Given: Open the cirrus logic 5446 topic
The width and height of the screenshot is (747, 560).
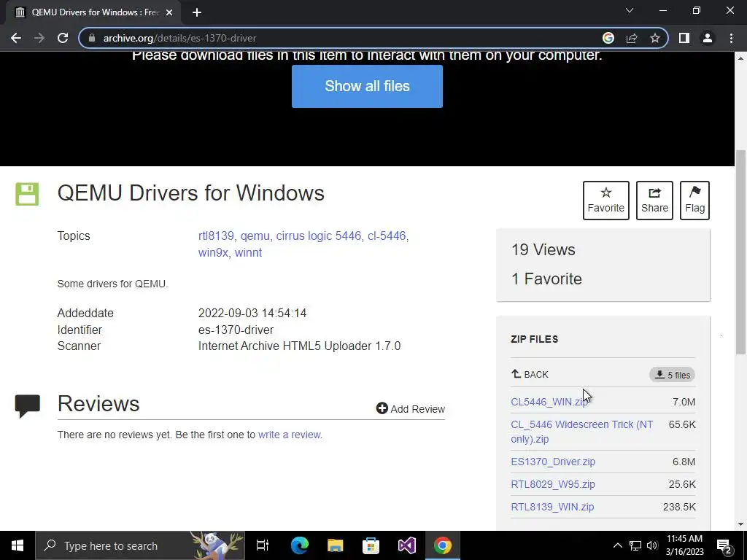Looking at the screenshot, I should [318, 236].
